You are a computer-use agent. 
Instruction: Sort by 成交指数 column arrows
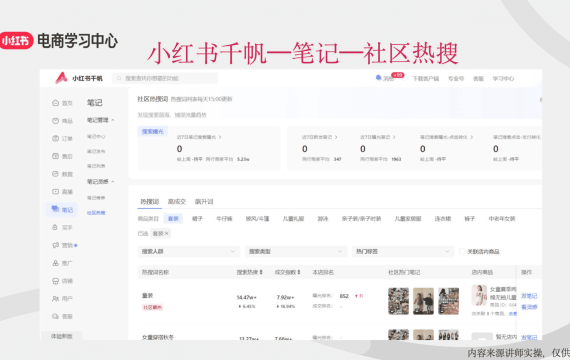pos(299,272)
